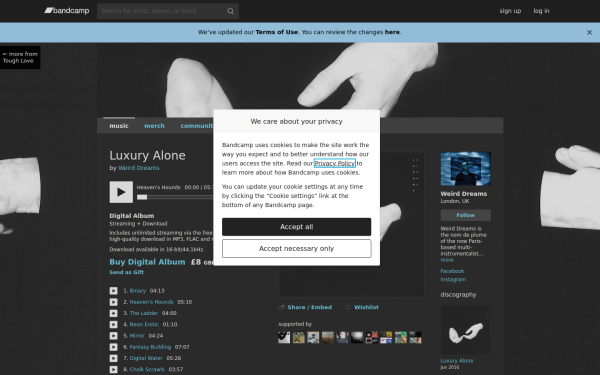Screen dimensions: 600x375
Task: Click the 'discography' heading
Action: point(458,295)
